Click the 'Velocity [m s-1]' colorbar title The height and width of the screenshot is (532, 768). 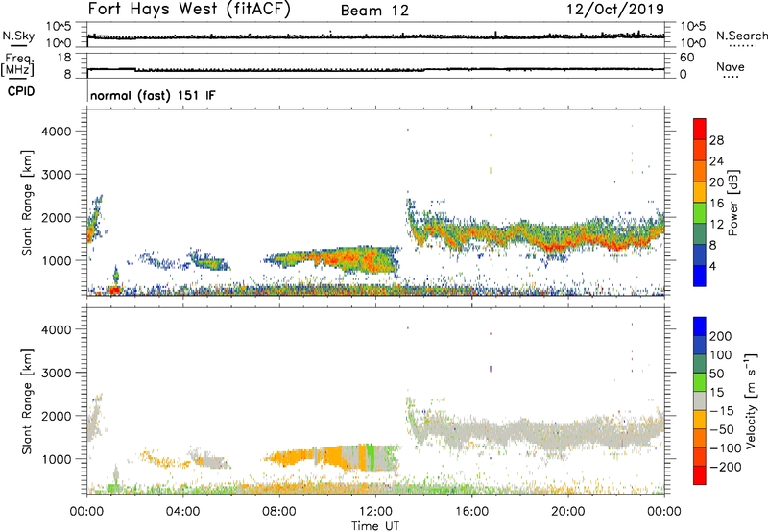click(751, 400)
